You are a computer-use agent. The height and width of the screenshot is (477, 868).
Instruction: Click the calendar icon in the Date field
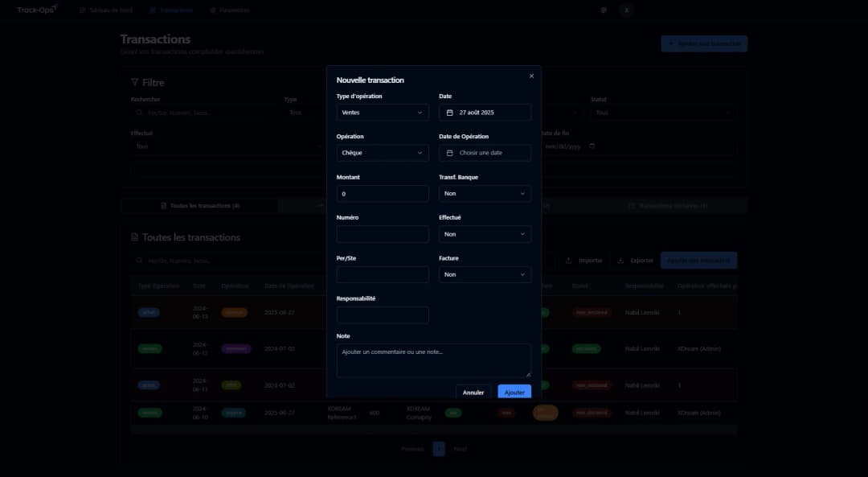[x=450, y=112]
